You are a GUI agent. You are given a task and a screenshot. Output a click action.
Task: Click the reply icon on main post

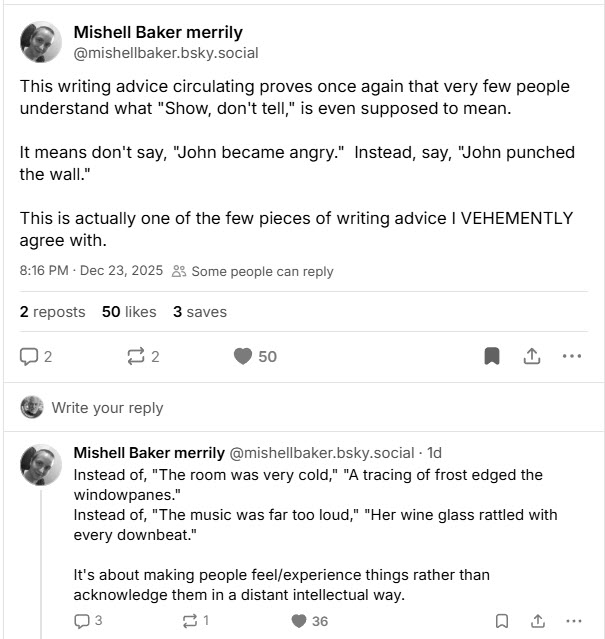(x=29, y=356)
